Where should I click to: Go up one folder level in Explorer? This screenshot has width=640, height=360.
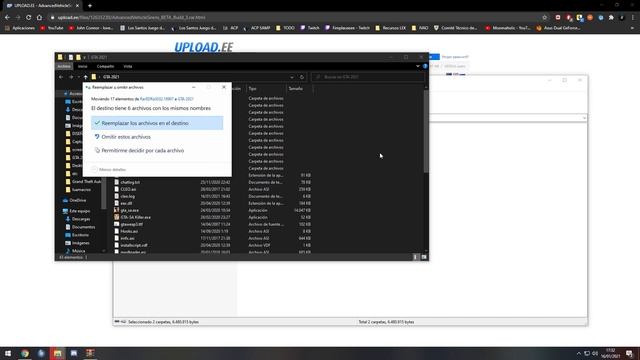click(86, 77)
